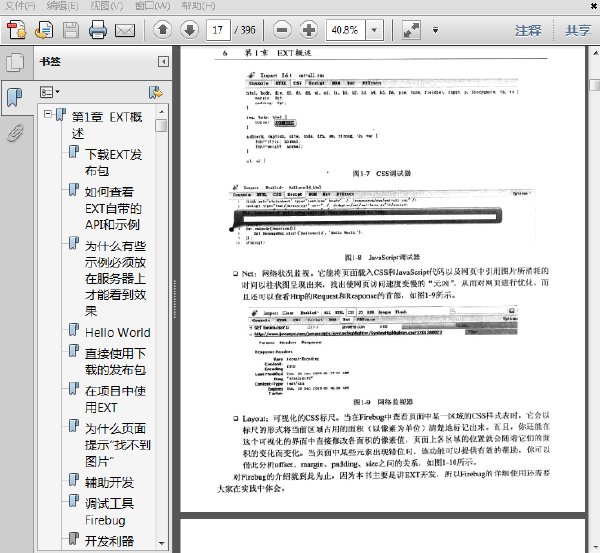The height and width of the screenshot is (553, 600).
Task: Click the Email envelope icon
Action: [125, 30]
